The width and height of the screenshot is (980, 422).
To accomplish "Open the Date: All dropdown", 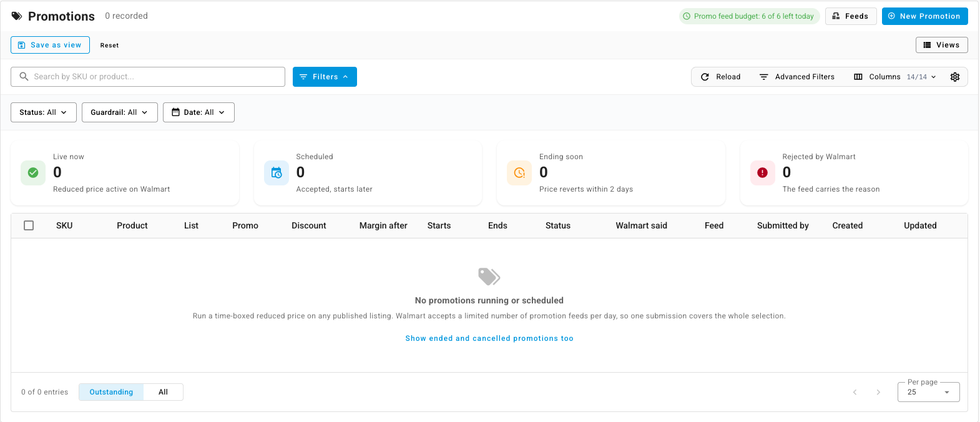I will (x=198, y=112).
